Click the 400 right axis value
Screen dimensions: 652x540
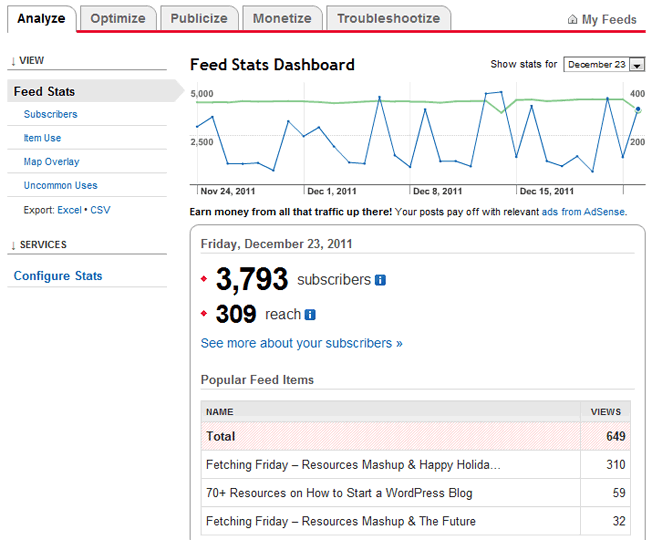[x=637, y=94]
